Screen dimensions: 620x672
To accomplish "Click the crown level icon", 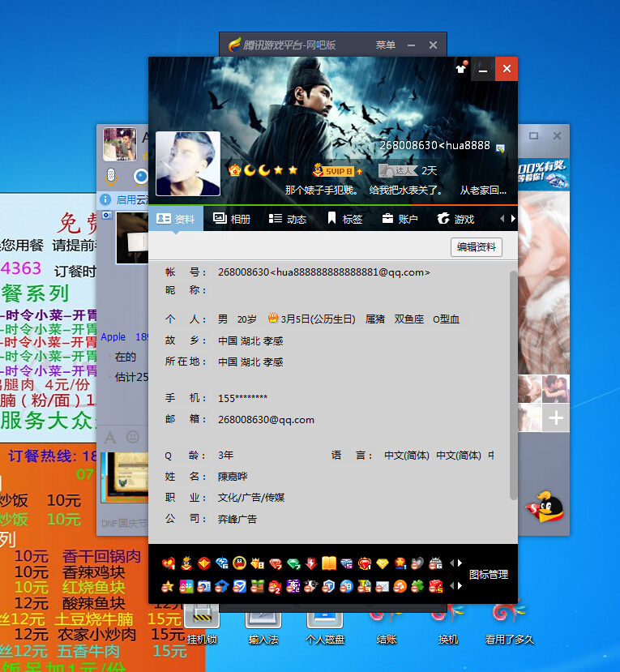I will click(x=235, y=170).
